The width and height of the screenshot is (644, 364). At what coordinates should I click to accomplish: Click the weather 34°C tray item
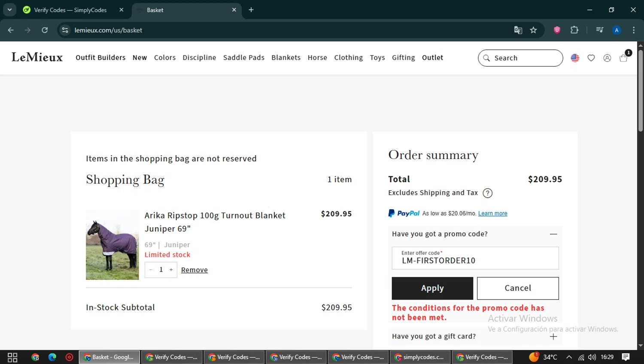tap(544, 357)
